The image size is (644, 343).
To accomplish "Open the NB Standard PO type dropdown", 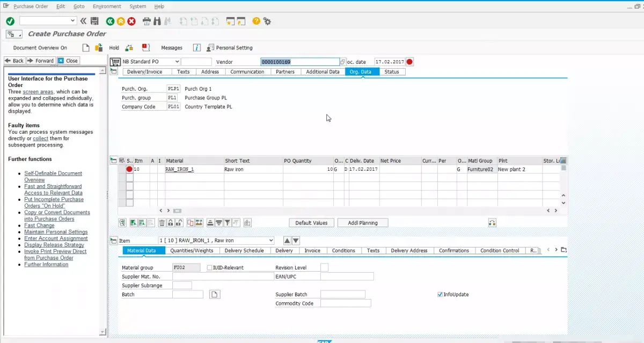I will [177, 62].
